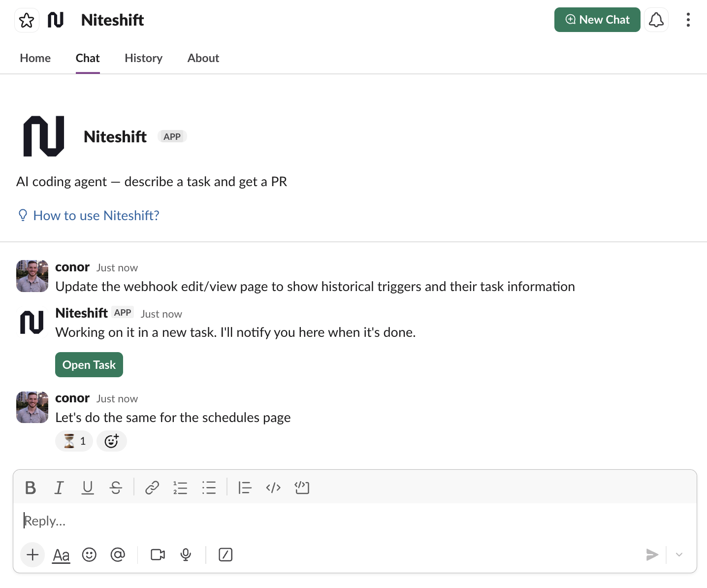Toggle bold formatting
Viewport: 707px width, 588px height.
click(31, 488)
